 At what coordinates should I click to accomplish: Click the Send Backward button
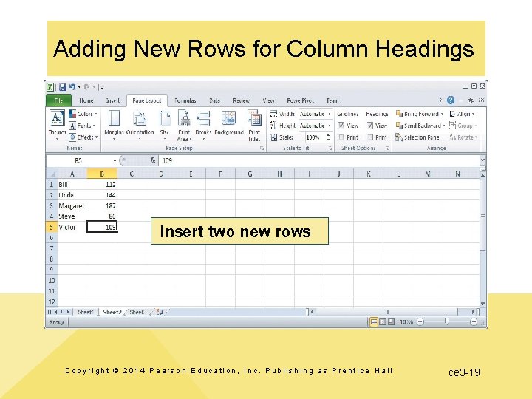click(x=420, y=126)
